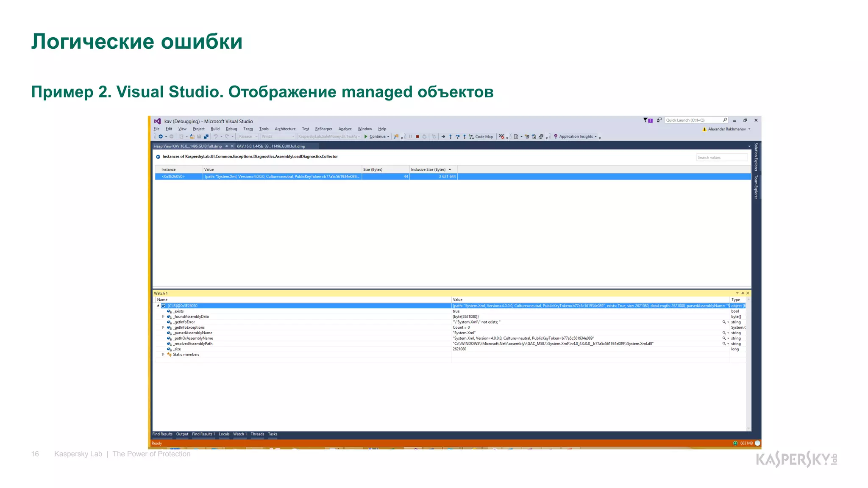Close the Heap View document tab
This screenshot has height=488, width=868.
pyautogui.click(x=232, y=146)
